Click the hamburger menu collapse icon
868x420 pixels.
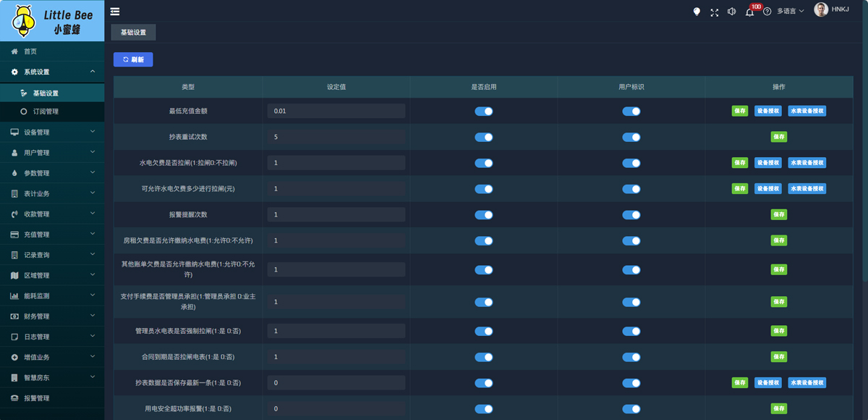click(115, 12)
